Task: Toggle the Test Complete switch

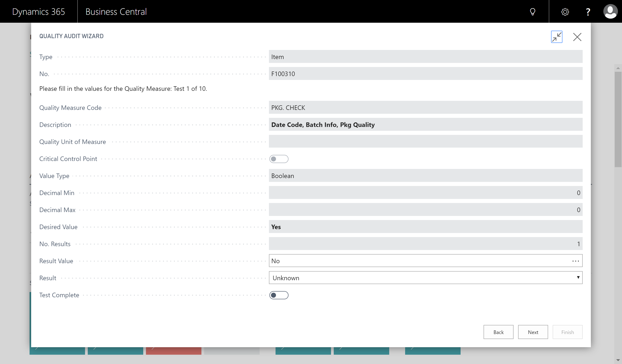Action: coord(279,295)
